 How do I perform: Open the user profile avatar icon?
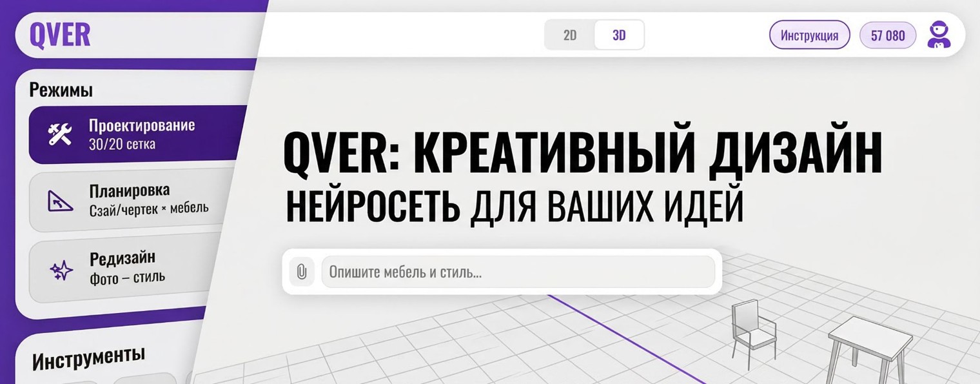coord(939,35)
